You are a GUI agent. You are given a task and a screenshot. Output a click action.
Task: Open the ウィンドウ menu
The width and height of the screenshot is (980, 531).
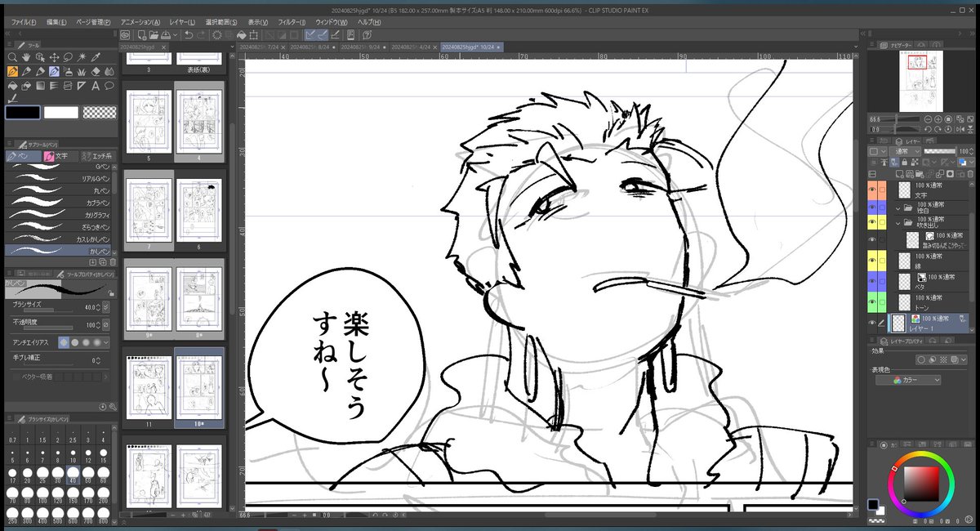(331, 21)
